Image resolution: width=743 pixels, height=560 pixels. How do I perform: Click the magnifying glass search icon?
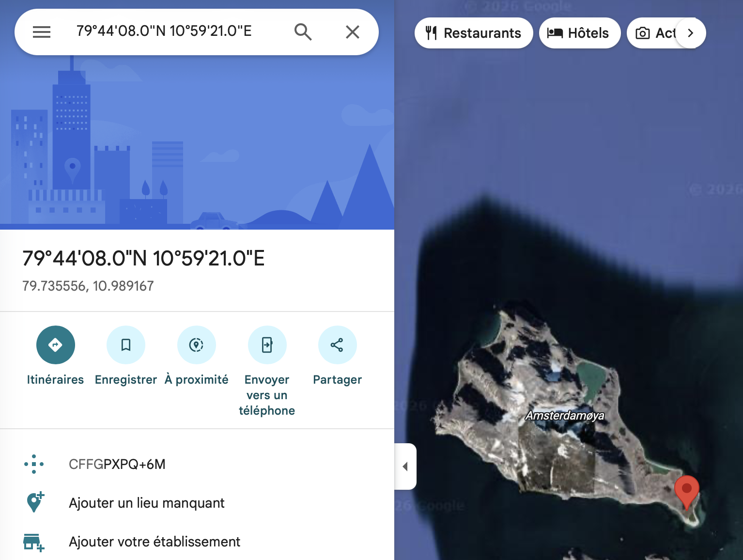pos(303,32)
